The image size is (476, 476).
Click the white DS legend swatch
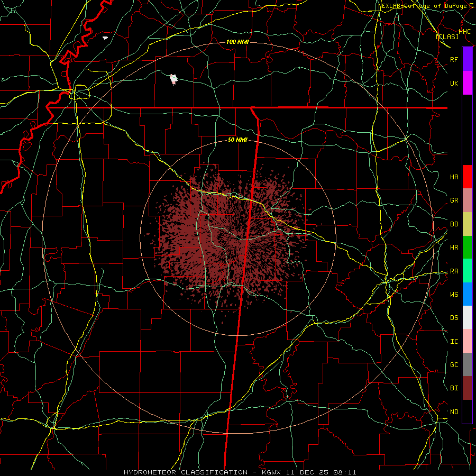pos(467,317)
